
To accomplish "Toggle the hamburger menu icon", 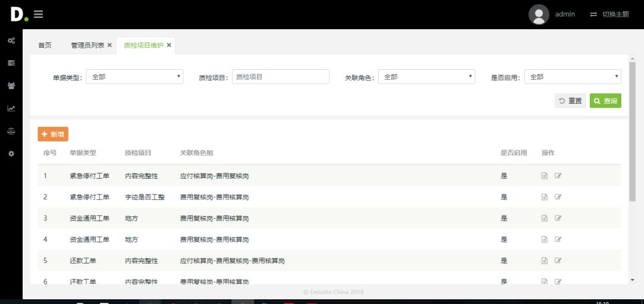I will click(x=39, y=14).
